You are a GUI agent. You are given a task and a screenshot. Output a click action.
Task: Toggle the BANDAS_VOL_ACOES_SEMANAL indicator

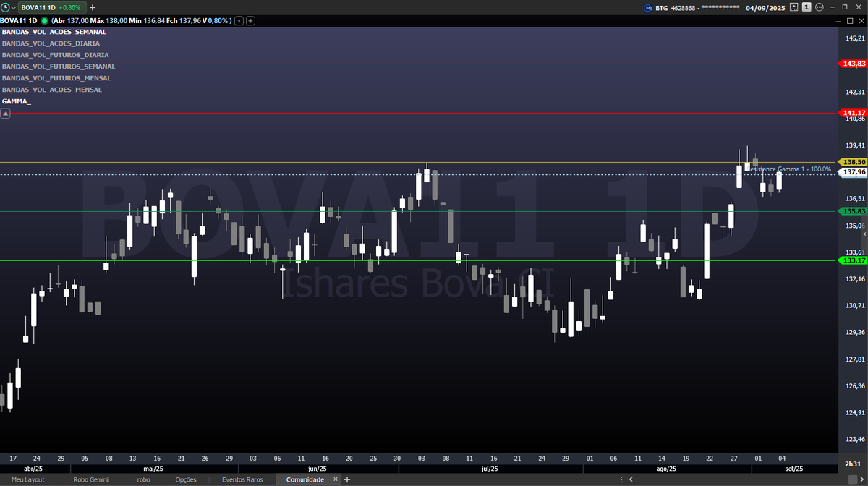(x=54, y=32)
